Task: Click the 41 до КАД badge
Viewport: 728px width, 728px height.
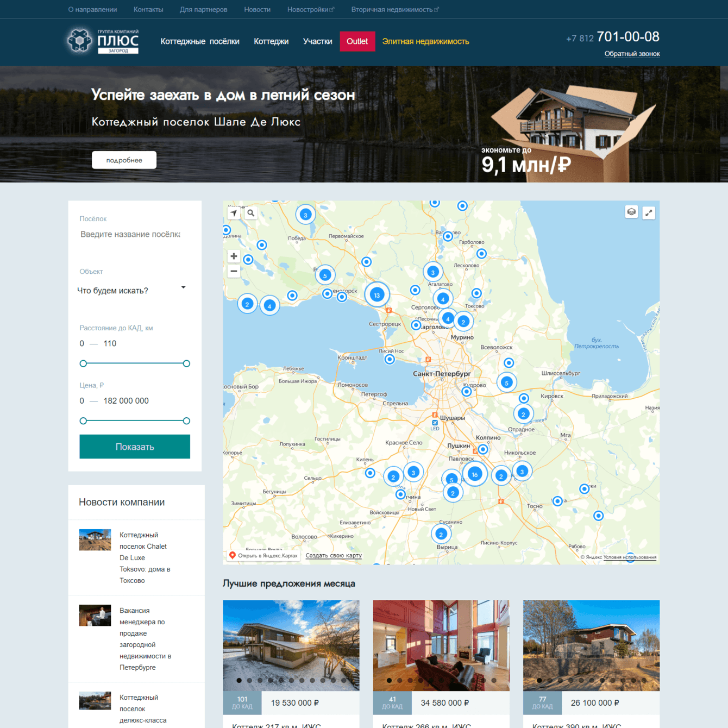Action: click(392, 702)
